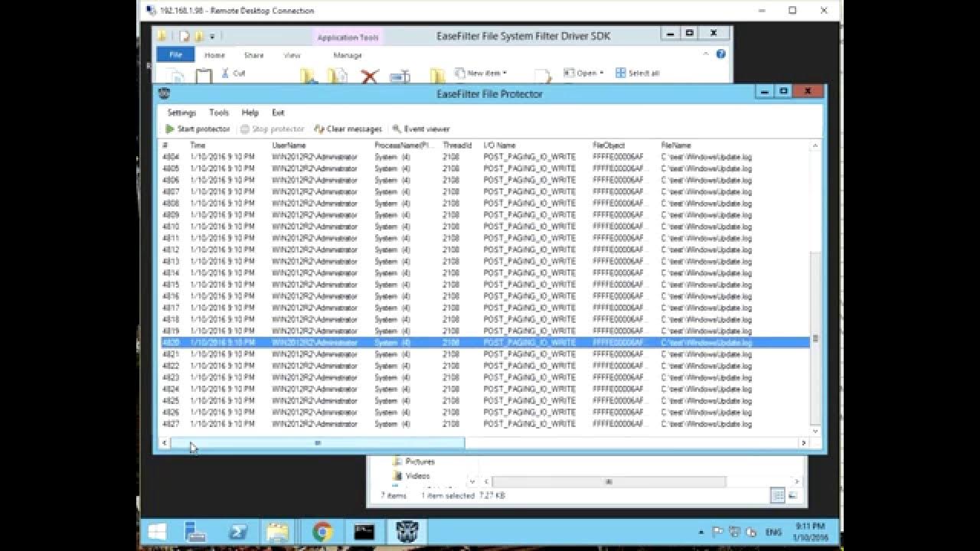Click the Action Center flag tray icon
The width and height of the screenshot is (980, 551).
click(717, 532)
